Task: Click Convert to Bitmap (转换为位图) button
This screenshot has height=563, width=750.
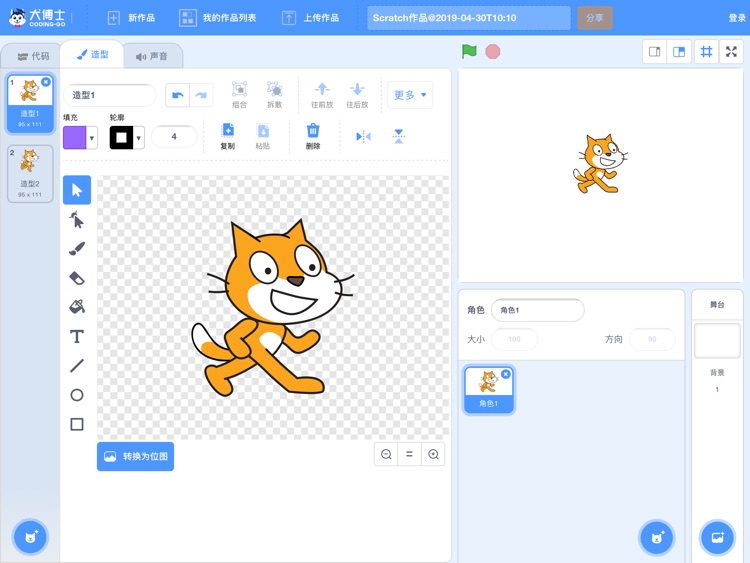Action: click(x=135, y=456)
